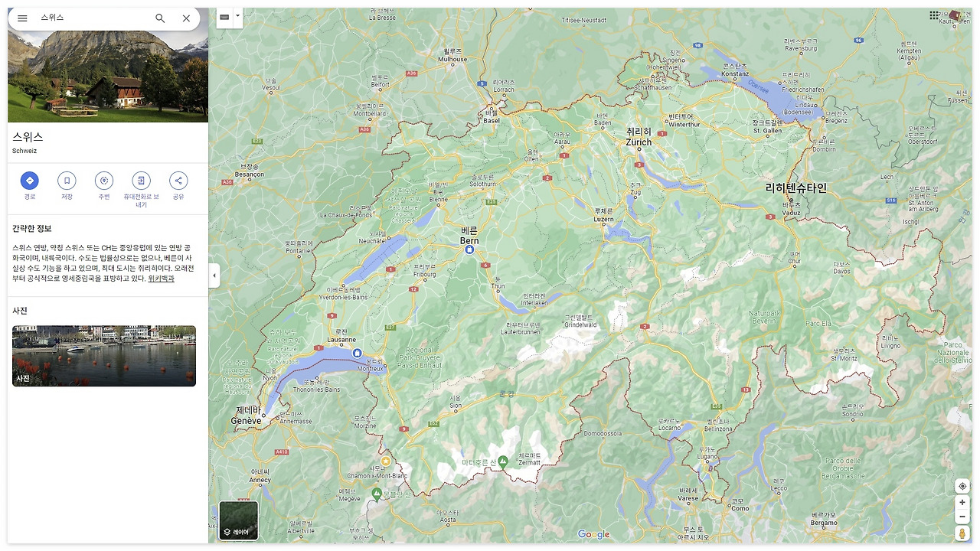Image resolution: width=980 pixels, height=551 pixels.
Task: Click the my-location crosshair icon
Action: tap(962, 486)
